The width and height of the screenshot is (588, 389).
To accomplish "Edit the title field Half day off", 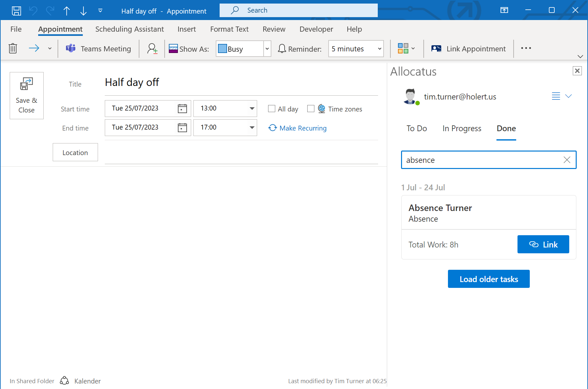I will (241, 82).
